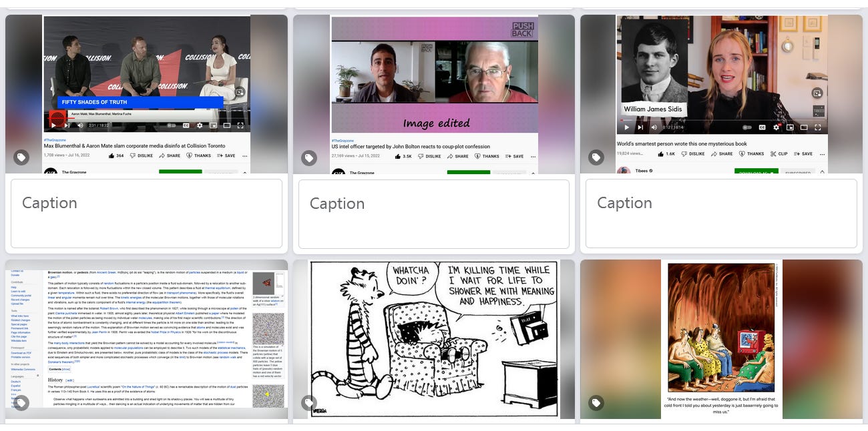Click the tag icon on the Collision Toronto image
Screen dimensions: 868x431
click(x=21, y=157)
